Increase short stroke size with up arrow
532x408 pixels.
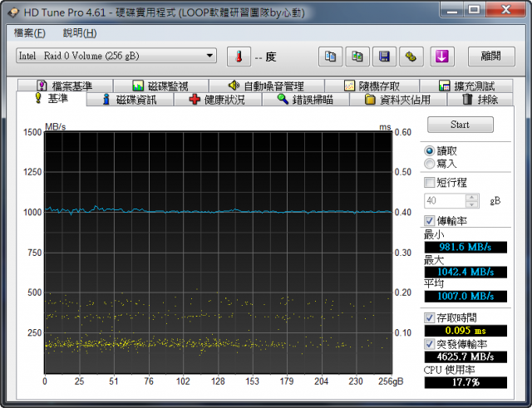pyautogui.click(x=472, y=197)
